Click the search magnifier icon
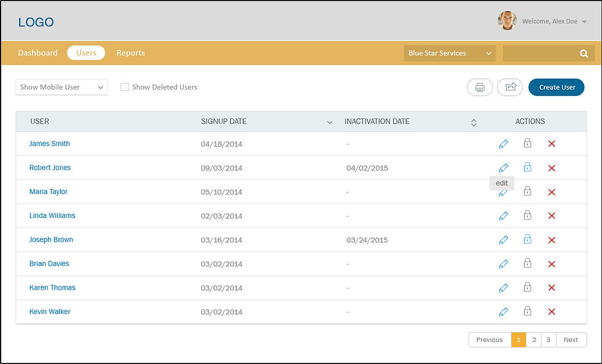The image size is (602, 364). coord(584,53)
